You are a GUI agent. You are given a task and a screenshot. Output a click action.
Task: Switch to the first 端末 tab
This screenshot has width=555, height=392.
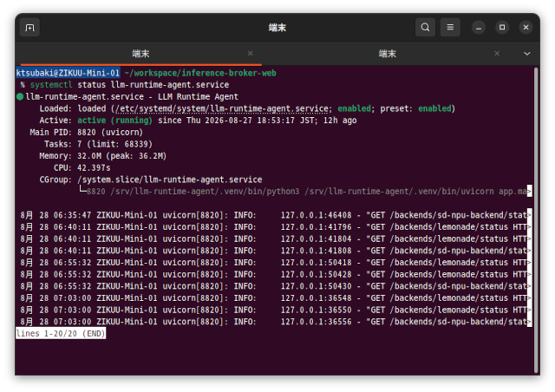(140, 54)
